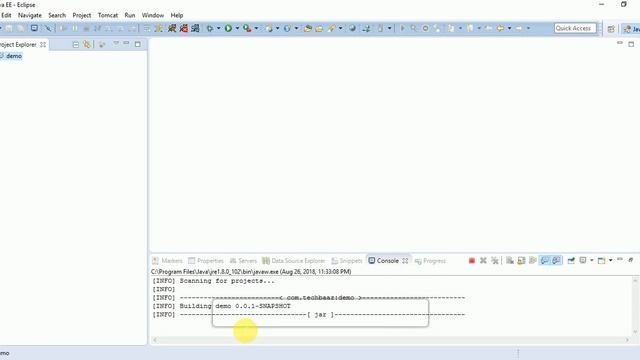Screen dimensions: 640x360
Task: Click Remove Launch X icon in Console
Action: point(483,260)
